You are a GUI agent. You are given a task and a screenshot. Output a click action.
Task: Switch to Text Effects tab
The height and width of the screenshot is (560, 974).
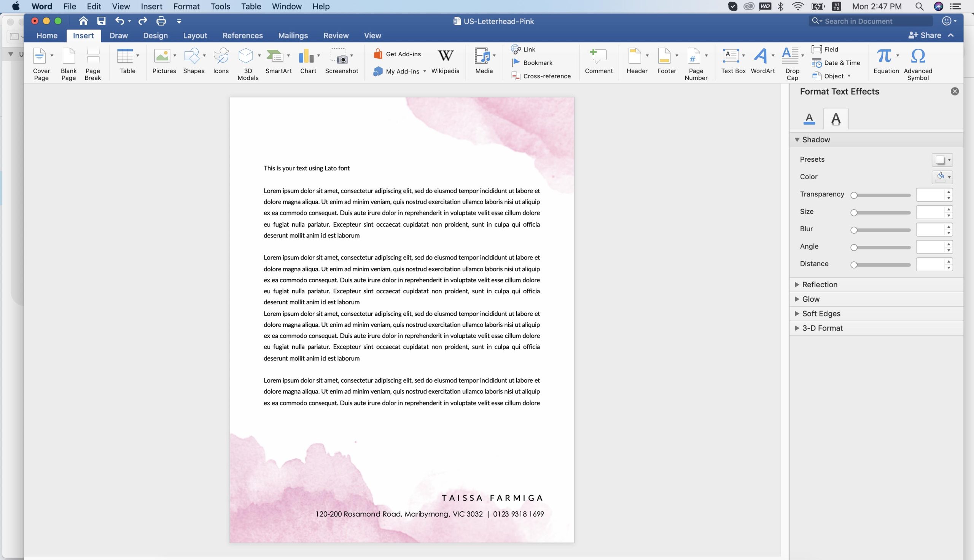(836, 118)
